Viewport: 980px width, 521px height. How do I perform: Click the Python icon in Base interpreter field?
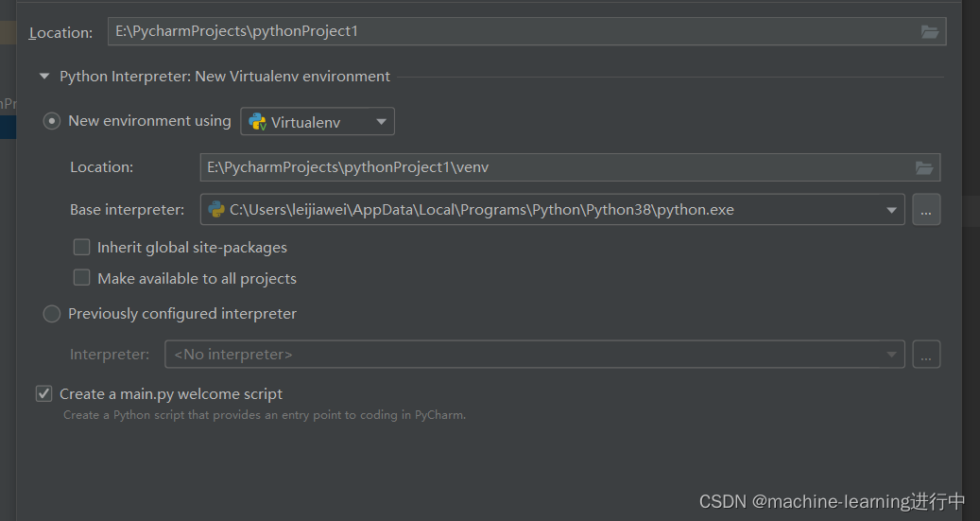(x=216, y=210)
